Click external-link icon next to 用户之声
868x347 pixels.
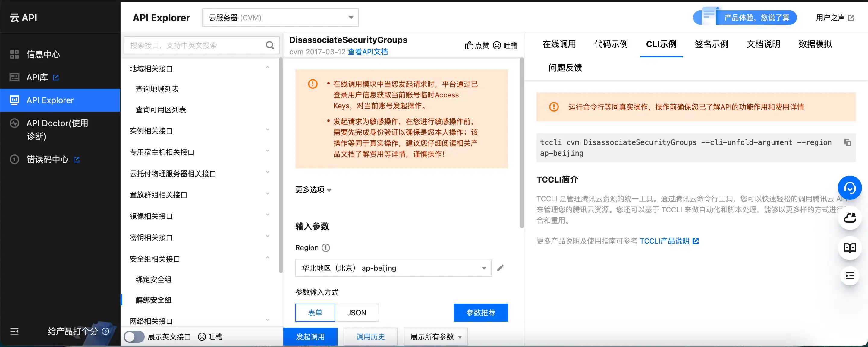[851, 18]
